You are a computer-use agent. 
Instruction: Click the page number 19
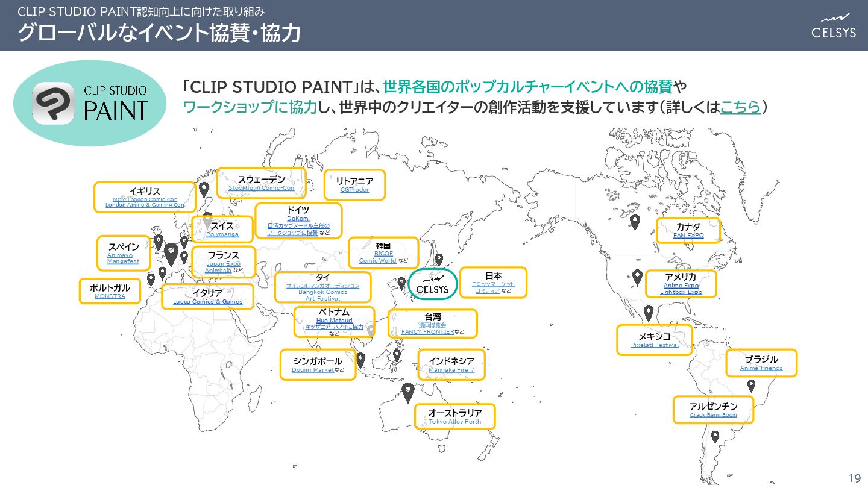(854, 478)
